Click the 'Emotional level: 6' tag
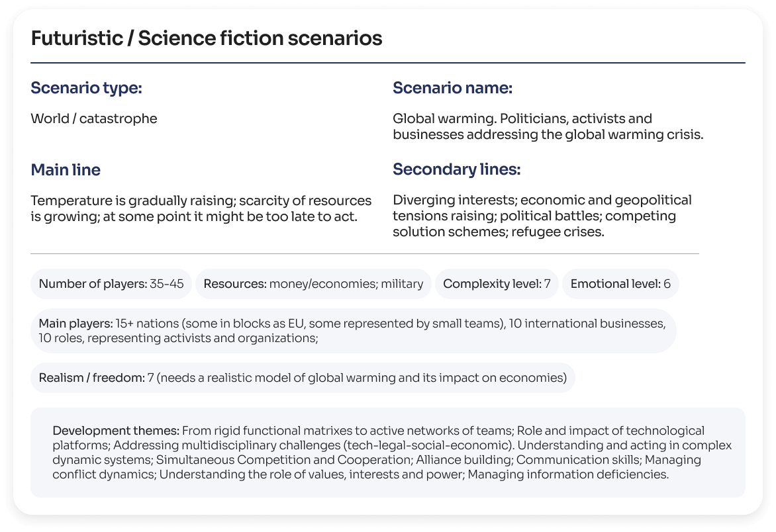Screen dimensions: 776x532 (x=620, y=285)
